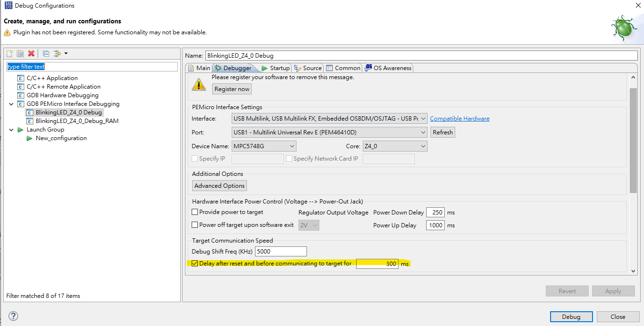Viewport: 644px width, 326px height.
Task: Toggle Provide power to target checkbox
Action: click(194, 212)
